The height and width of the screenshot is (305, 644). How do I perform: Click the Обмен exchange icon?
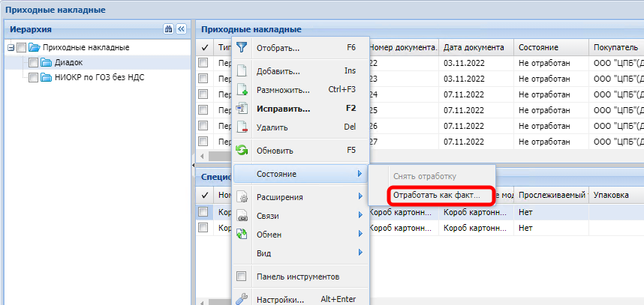(242, 235)
